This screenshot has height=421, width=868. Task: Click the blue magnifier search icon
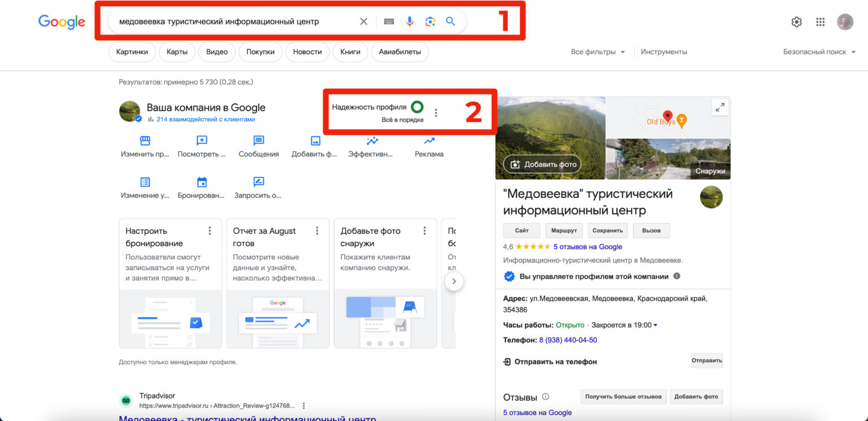450,21
